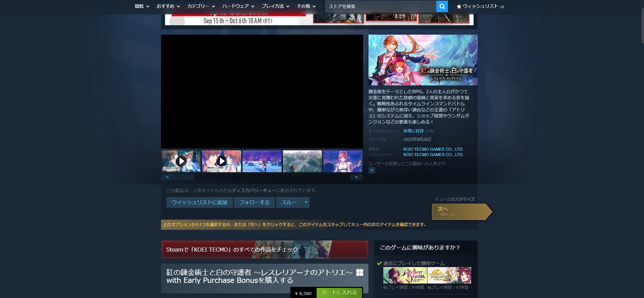644x298 pixels.
Task: Open the ハードウェア menu
Action: tap(238, 6)
